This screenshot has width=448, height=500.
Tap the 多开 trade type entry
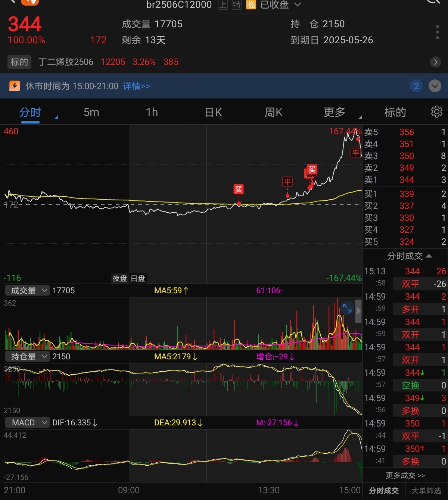(x=411, y=309)
